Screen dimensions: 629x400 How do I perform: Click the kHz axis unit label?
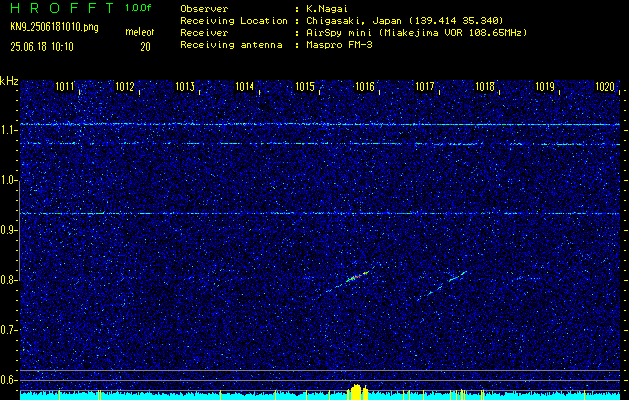tap(9, 81)
